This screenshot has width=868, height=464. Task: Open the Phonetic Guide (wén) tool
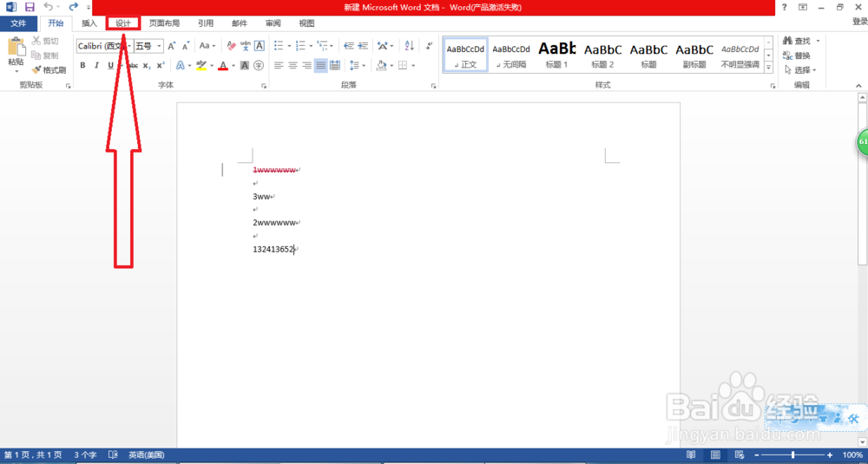[246, 46]
